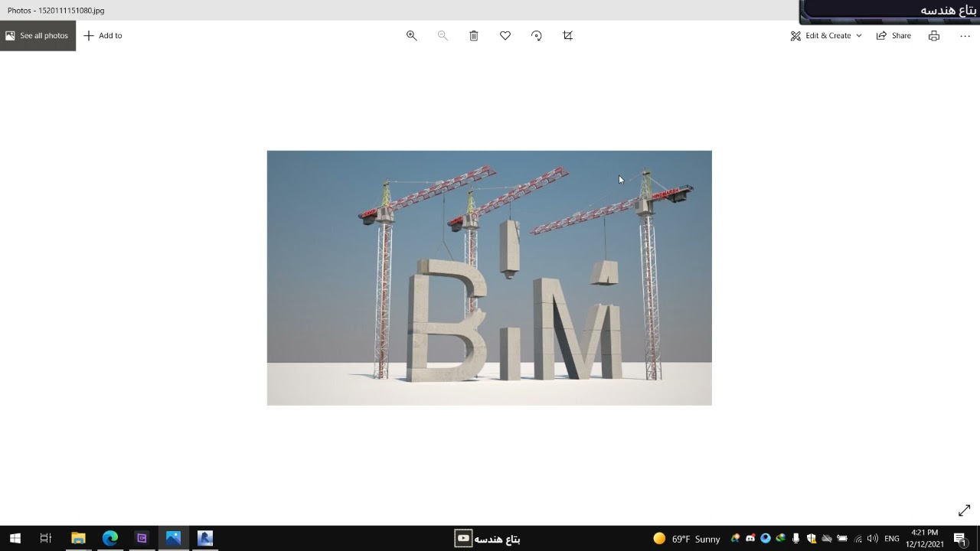Zoom in on the photo

tap(411, 35)
